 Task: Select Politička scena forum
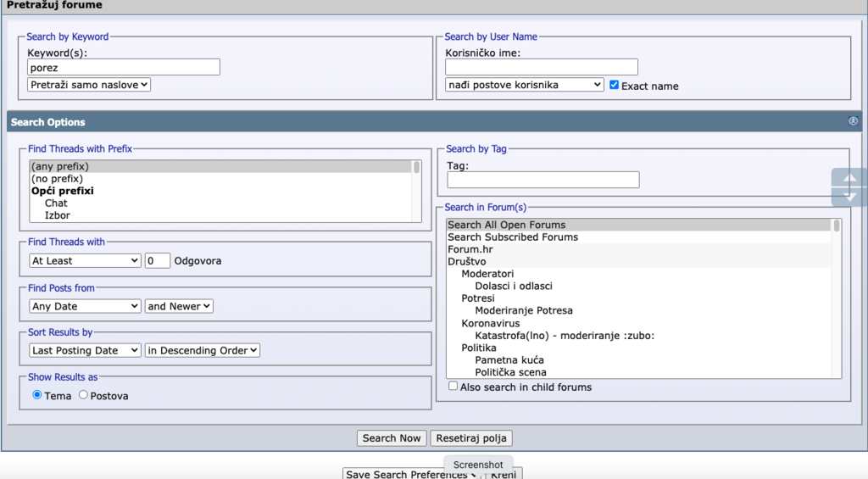click(x=639, y=372)
